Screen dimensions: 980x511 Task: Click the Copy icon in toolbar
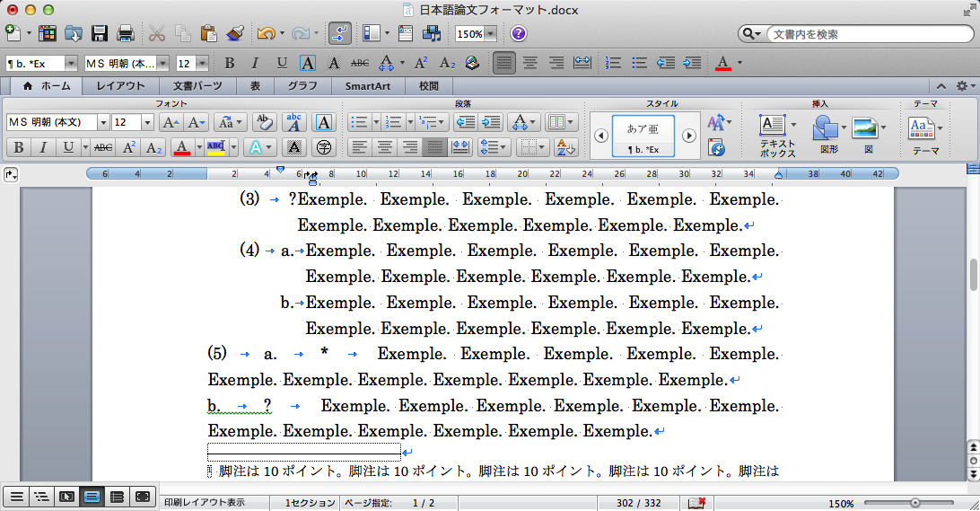[182, 33]
